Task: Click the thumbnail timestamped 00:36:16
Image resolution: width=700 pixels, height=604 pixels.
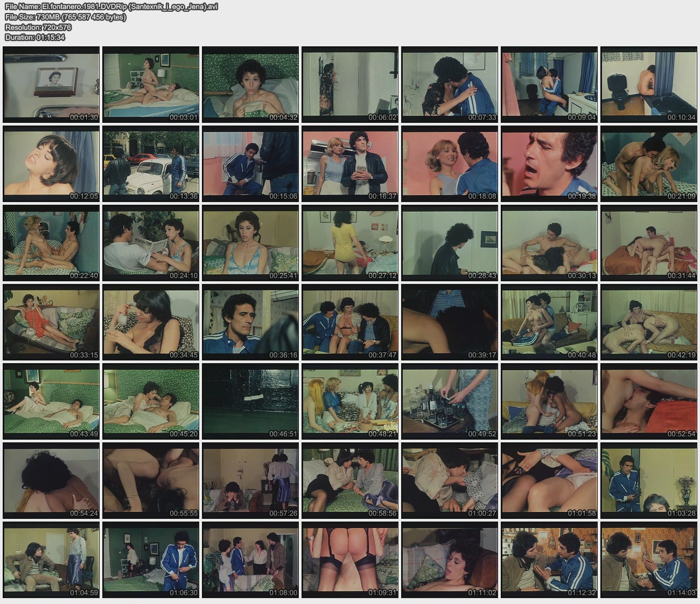Action: click(x=250, y=322)
